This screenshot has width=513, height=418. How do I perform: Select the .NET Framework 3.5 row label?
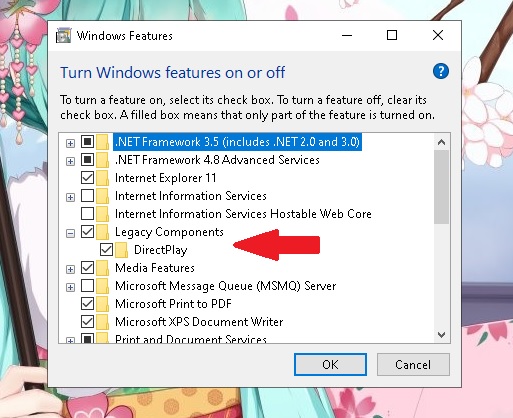237,142
